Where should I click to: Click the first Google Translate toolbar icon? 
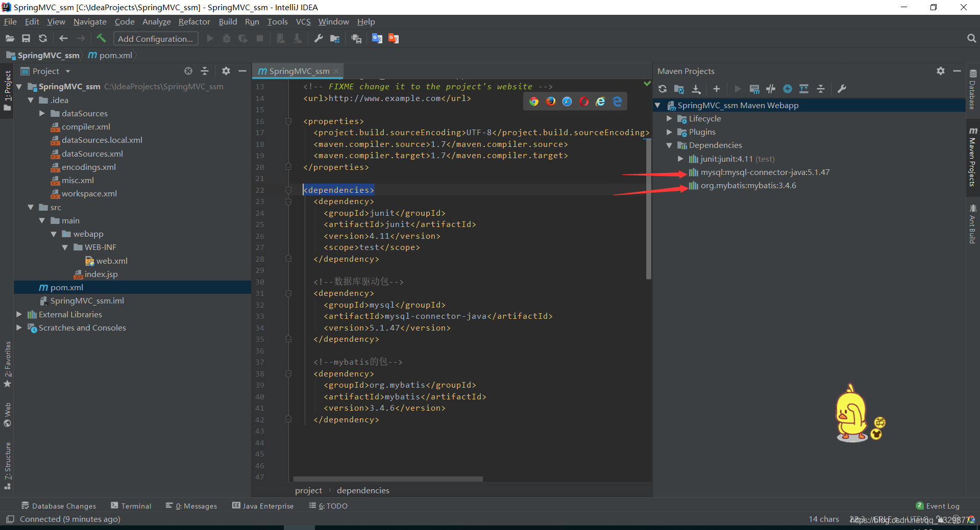[377, 38]
